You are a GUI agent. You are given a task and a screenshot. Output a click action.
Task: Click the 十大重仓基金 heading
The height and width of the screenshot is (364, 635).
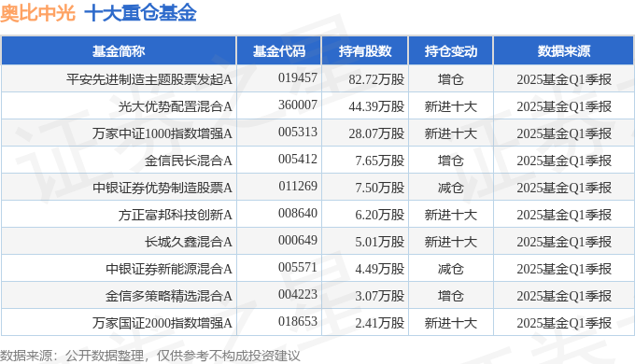click(x=140, y=12)
